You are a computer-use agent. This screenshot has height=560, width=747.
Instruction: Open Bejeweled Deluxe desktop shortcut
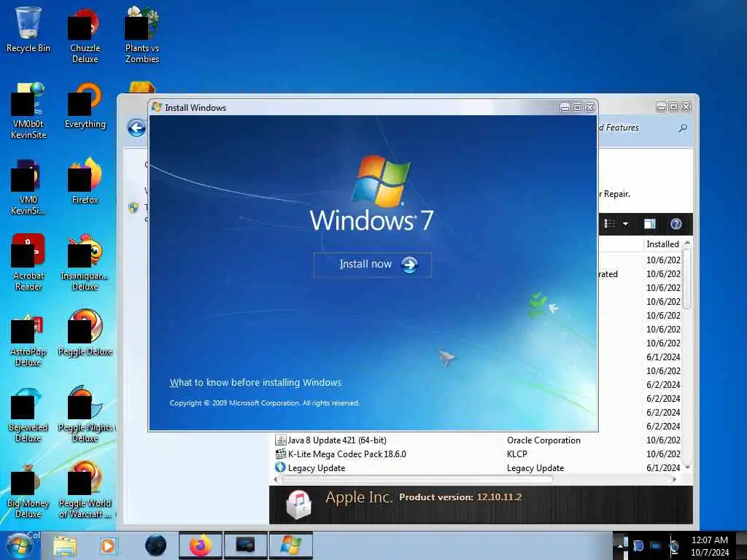28,414
